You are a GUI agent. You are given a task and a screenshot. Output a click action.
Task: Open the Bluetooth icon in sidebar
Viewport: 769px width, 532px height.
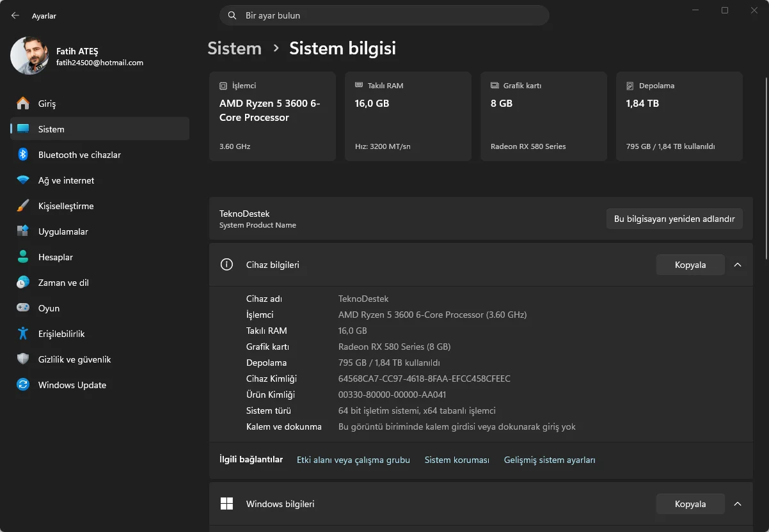23,155
